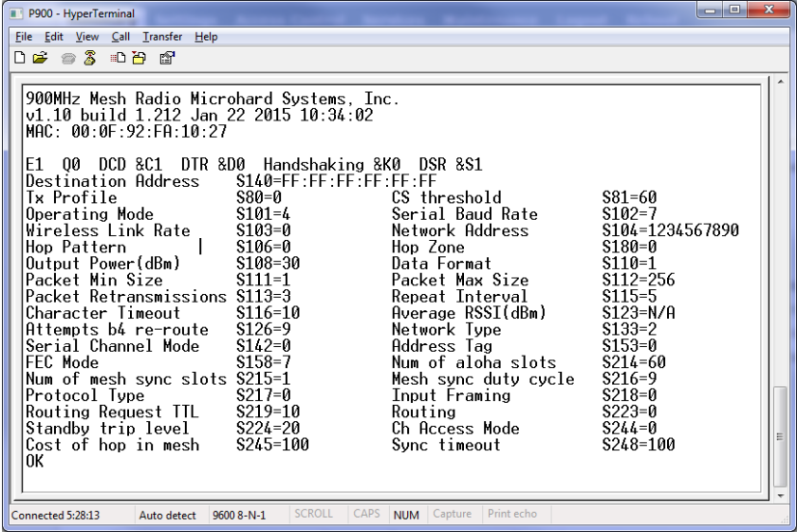797x532 pixels.
Task: Open the Help menu
Action: click(x=206, y=37)
